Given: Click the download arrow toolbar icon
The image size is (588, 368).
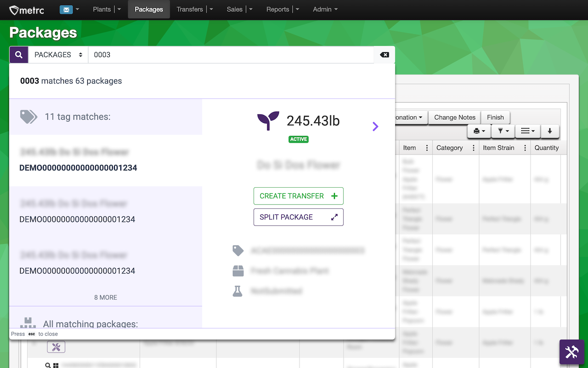Looking at the screenshot, I should tap(550, 131).
